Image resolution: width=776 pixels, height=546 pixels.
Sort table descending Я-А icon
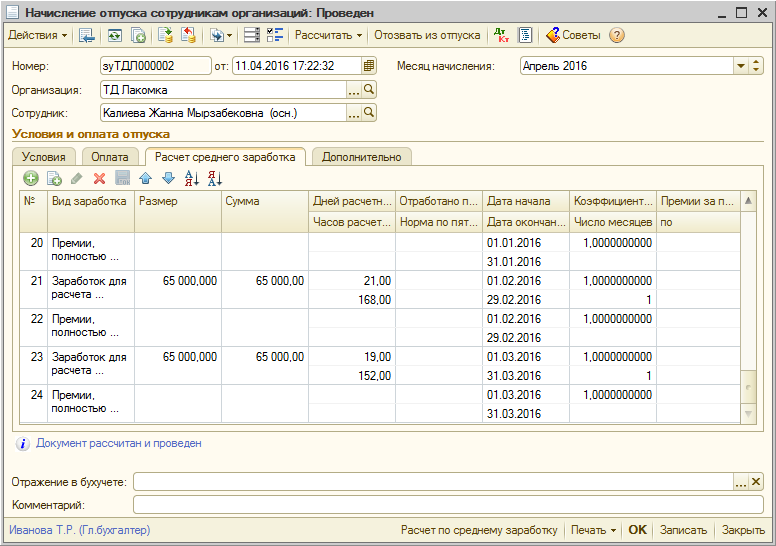tap(215, 178)
